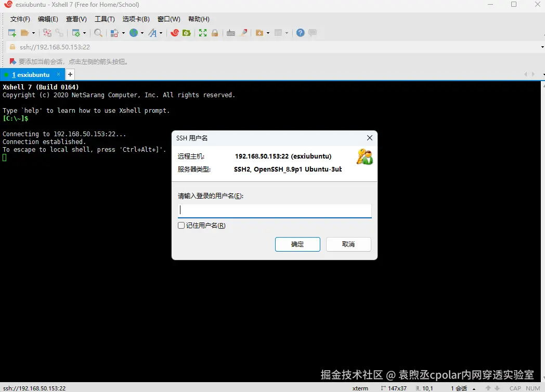The width and height of the screenshot is (545, 392).
Task: Expand the Open Session folder dropdown arrow
Action: (x=33, y=33)
